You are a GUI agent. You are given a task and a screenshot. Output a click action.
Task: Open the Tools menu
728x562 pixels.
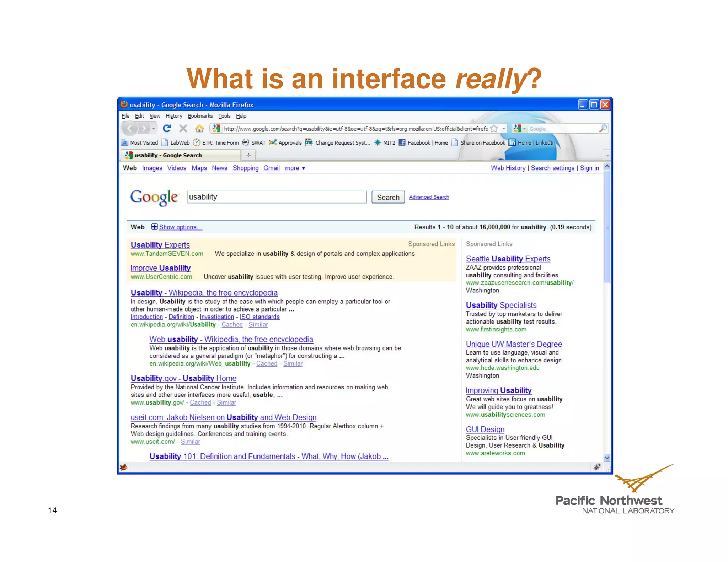[224, 116]
